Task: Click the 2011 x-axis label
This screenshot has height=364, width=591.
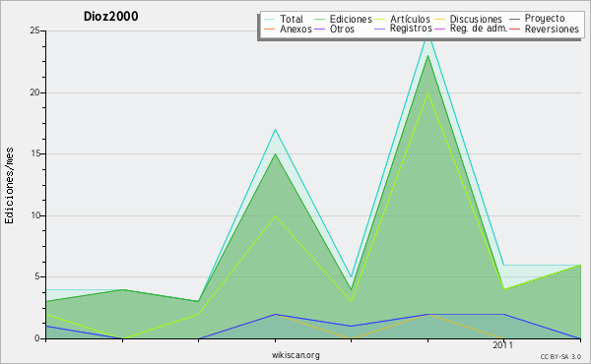Action: pyautogui.click(x=502, y=344)
